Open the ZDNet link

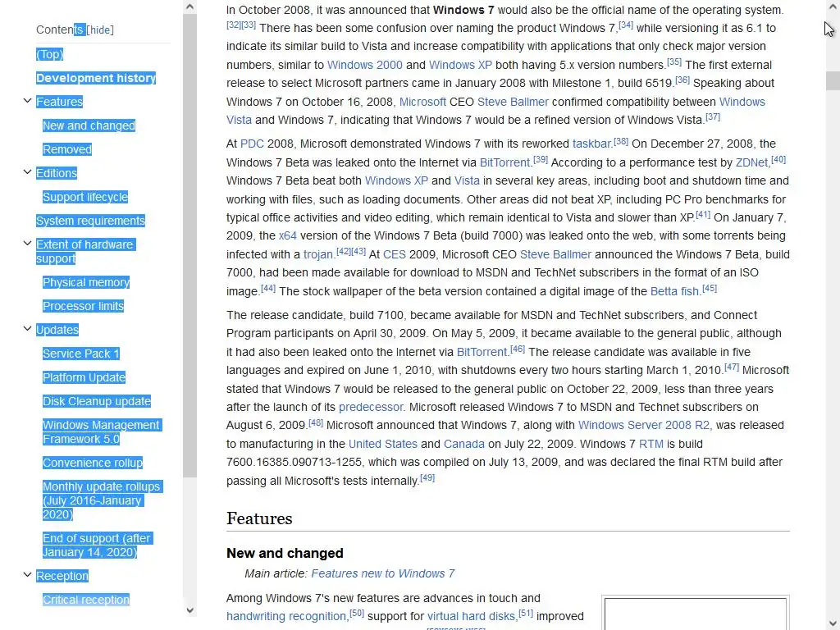point(751,162)
